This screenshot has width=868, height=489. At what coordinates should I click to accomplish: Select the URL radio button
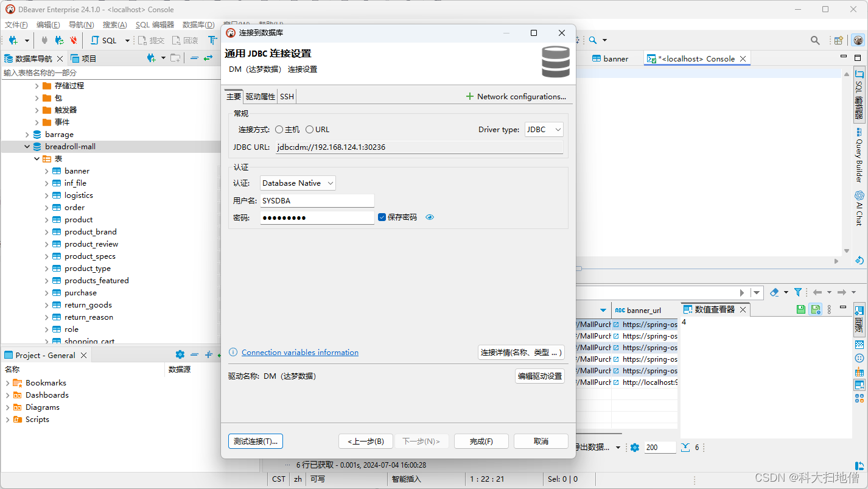click(x=309, y=130)
